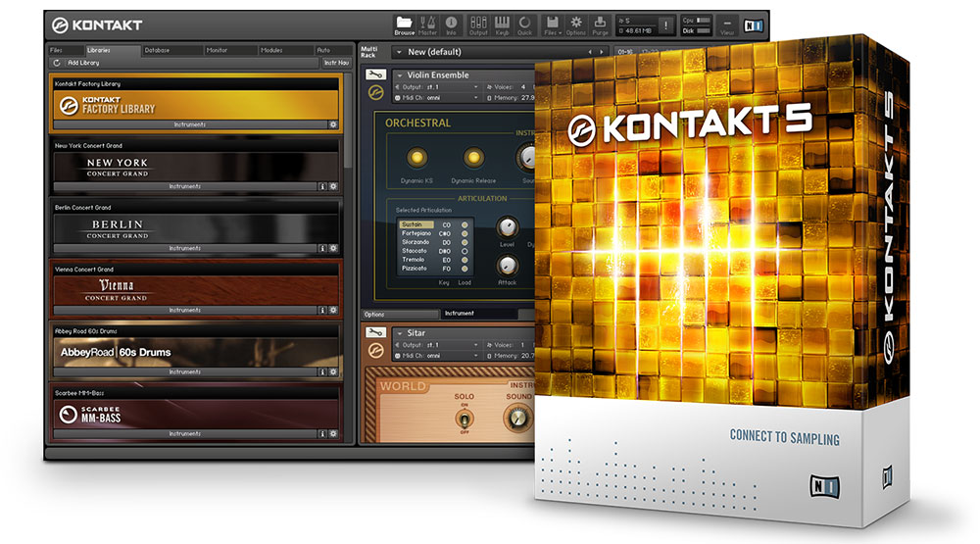Screen dimensions: 980x544
Task: Open Instruments bar of Vienna Concert Grand
Action: [185, 310]
